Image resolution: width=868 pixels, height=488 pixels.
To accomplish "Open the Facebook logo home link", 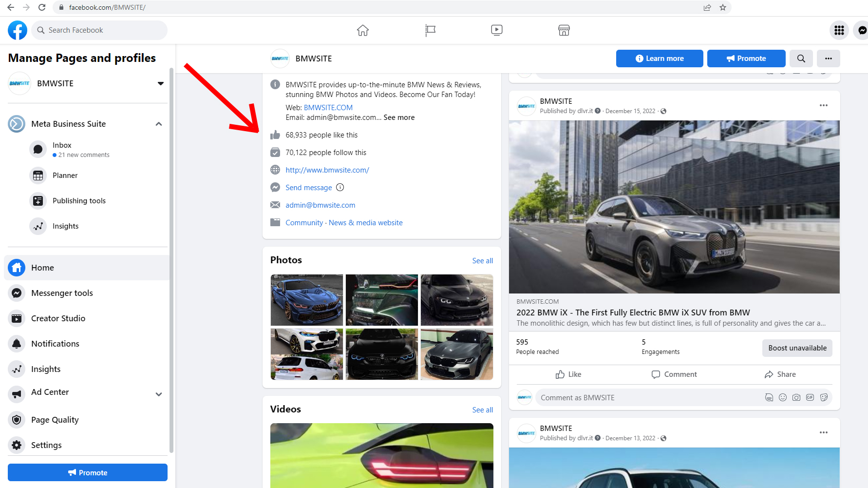I will 18,30.
